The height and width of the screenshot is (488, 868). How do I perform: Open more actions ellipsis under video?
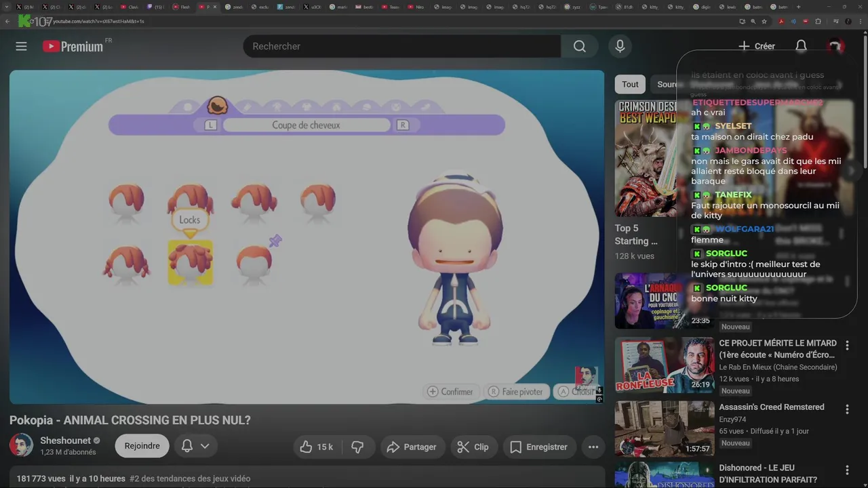tap(593, 447)
